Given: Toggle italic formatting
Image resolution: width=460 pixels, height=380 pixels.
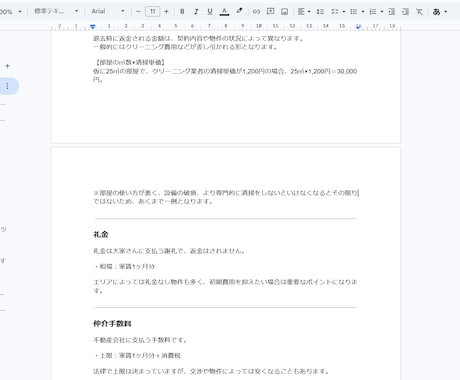Looking at the screenshot, I should [196, 12].
